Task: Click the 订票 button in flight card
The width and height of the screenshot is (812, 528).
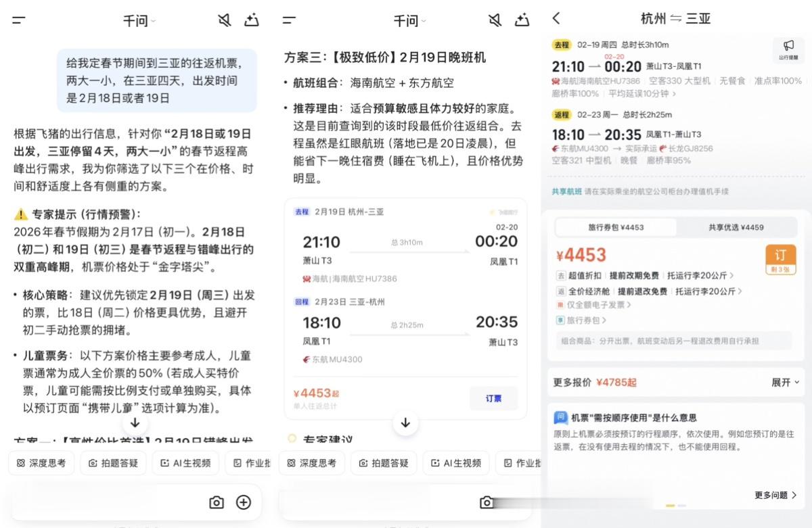Action: coord(494,398)
